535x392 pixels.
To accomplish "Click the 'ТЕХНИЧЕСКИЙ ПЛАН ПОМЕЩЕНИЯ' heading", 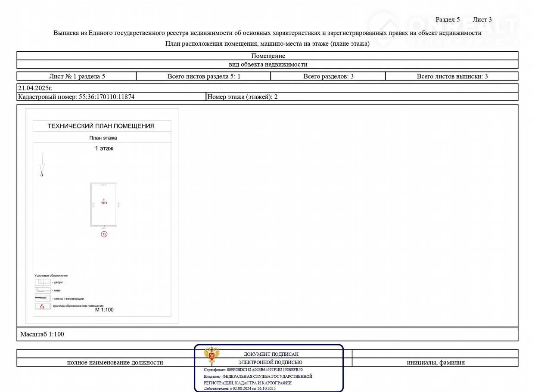I will [x=101, y=126].
